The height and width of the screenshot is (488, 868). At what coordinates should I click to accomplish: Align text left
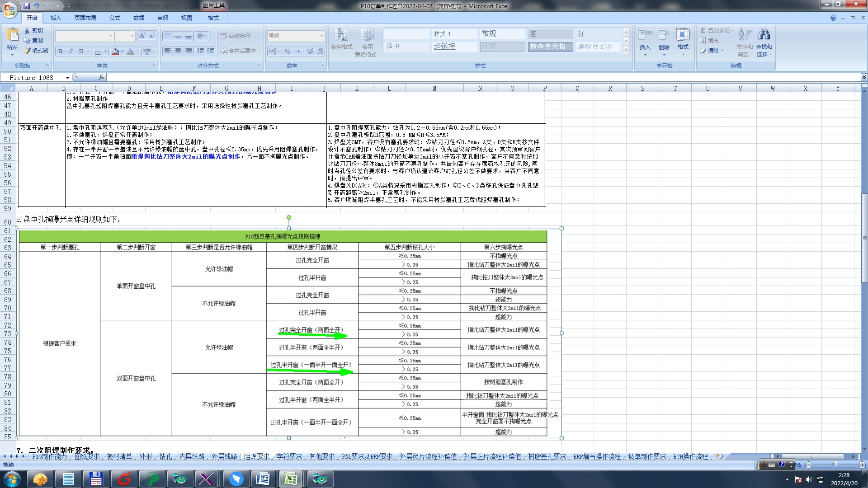tap(168, 51)
